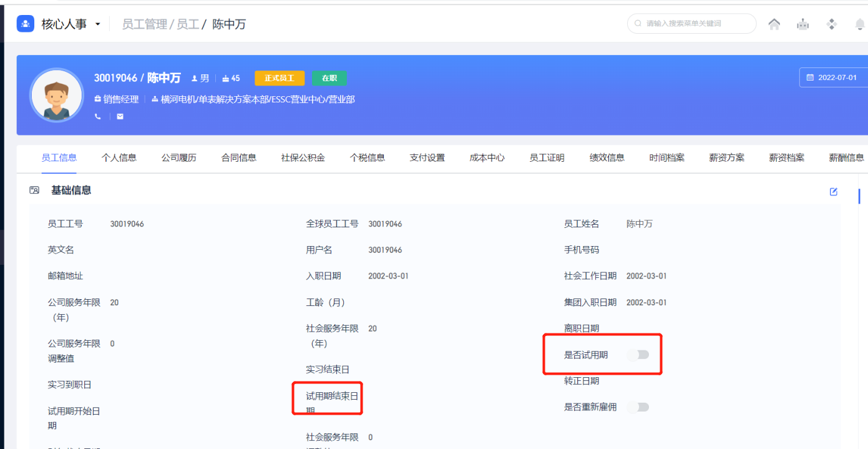Screen dimensions: 868x449
Task: Click the 员工 breadcrumb link
Action: 187,24
